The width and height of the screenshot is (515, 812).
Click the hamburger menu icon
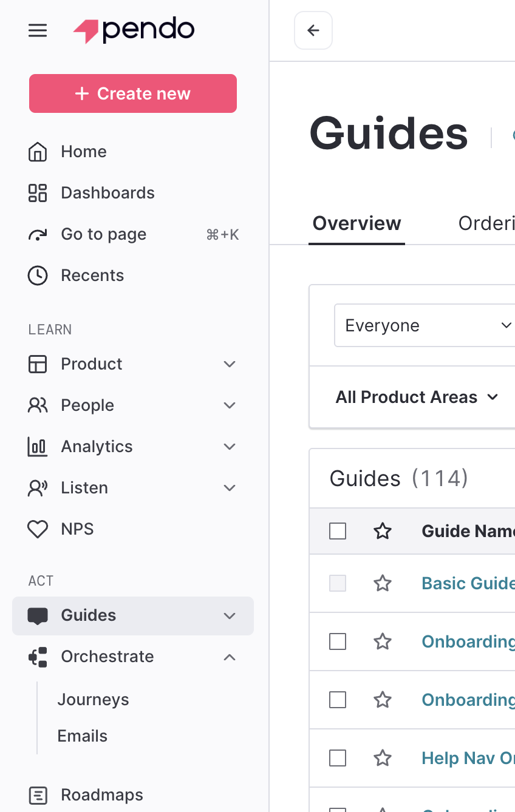click(38, 30)
